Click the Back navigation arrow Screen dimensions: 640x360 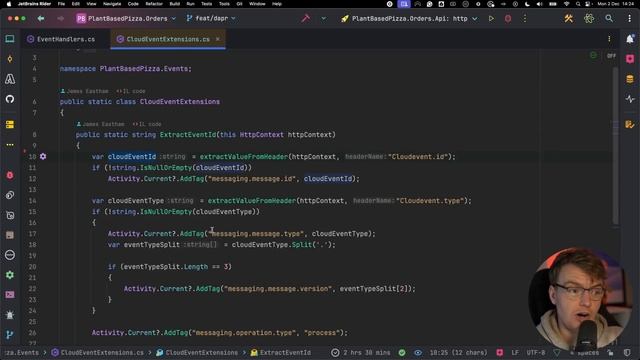(41, 18)
